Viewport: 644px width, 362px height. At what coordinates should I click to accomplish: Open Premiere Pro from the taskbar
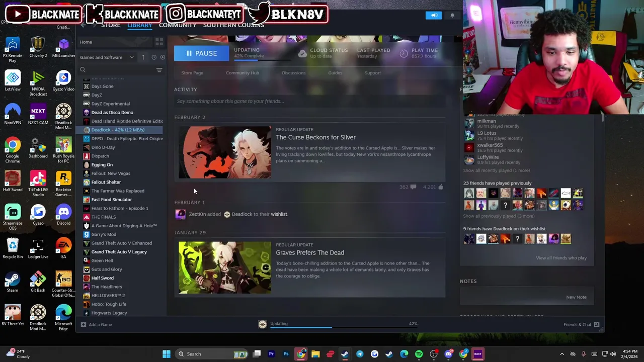(271, 354)
